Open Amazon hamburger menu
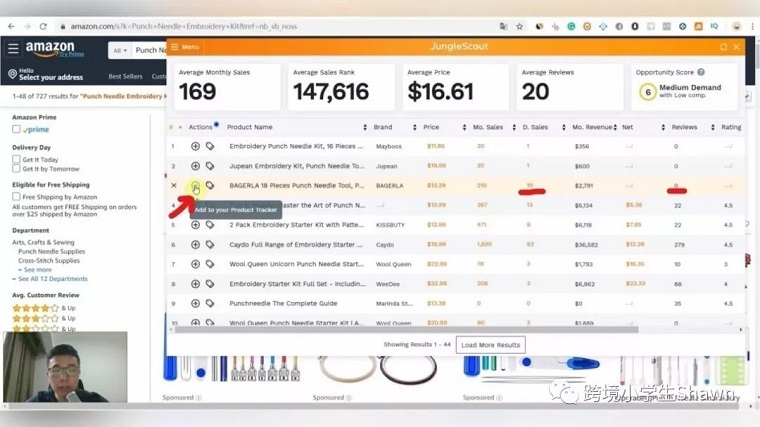 13,48
